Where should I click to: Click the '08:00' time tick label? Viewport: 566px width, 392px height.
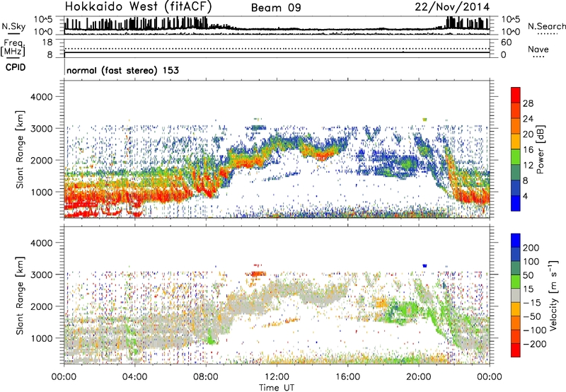tap(206, 377)
